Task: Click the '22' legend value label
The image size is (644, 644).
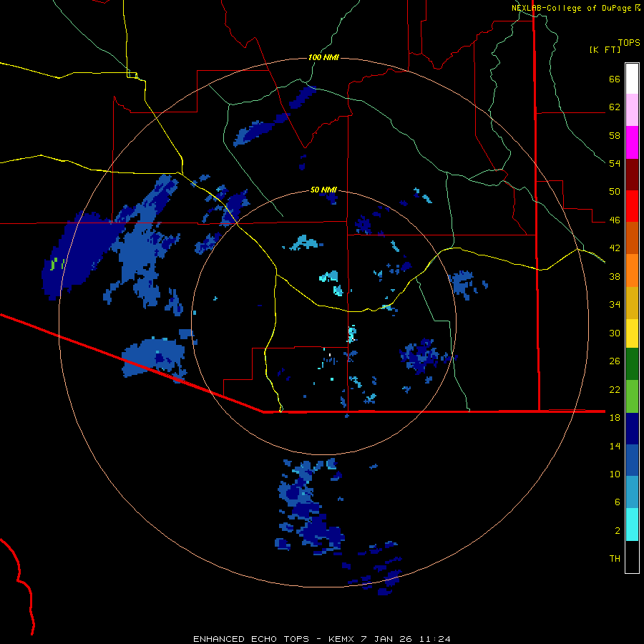Action: pos(615,389)
